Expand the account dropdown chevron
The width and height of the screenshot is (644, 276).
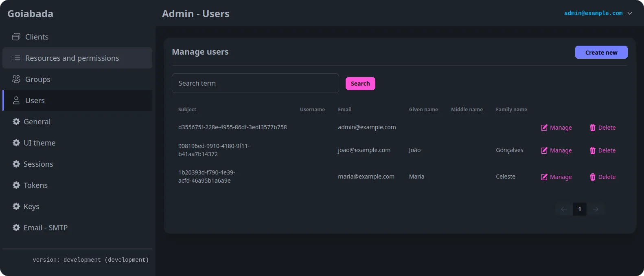click(x=630, y=13)
